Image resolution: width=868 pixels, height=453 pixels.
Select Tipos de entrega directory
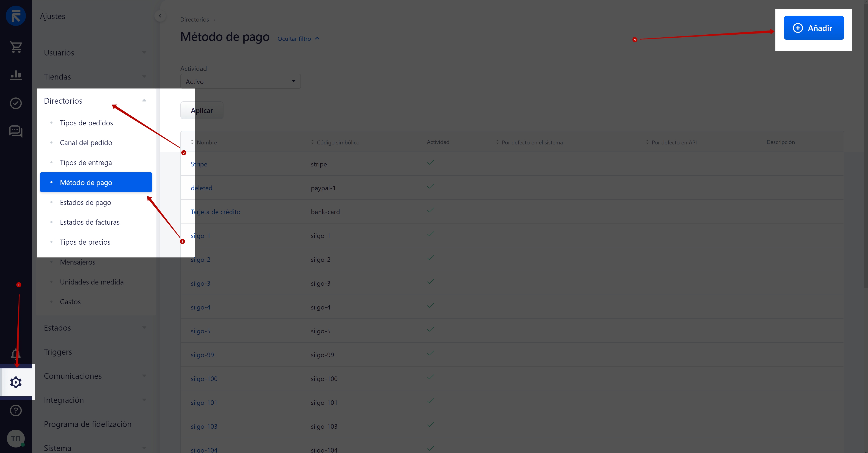85,163
